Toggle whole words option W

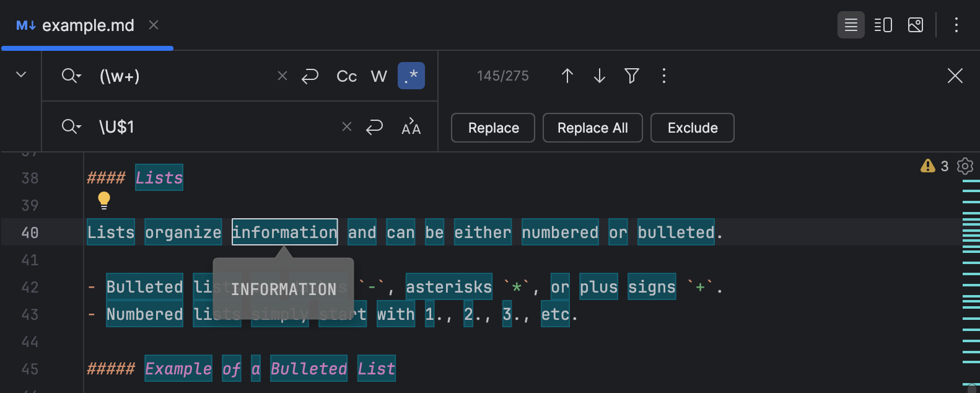click(x=378, y=76)
